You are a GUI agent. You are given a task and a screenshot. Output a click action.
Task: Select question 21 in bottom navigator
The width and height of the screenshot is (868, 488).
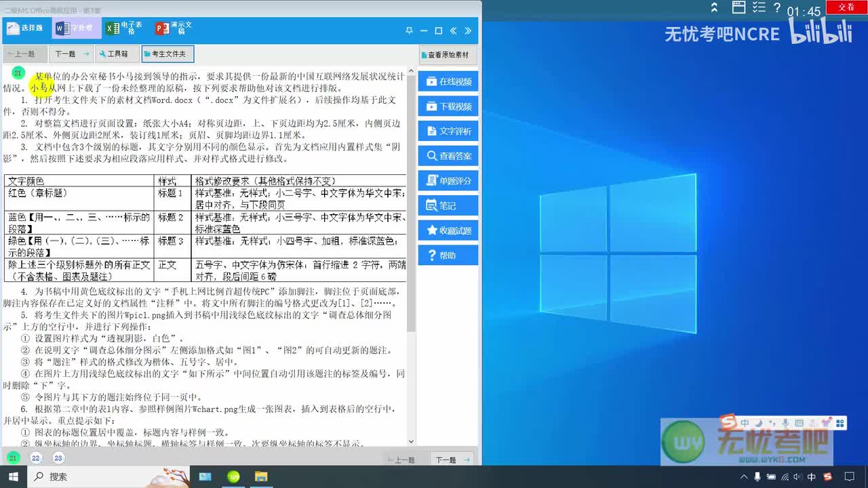tap(13, 458)
